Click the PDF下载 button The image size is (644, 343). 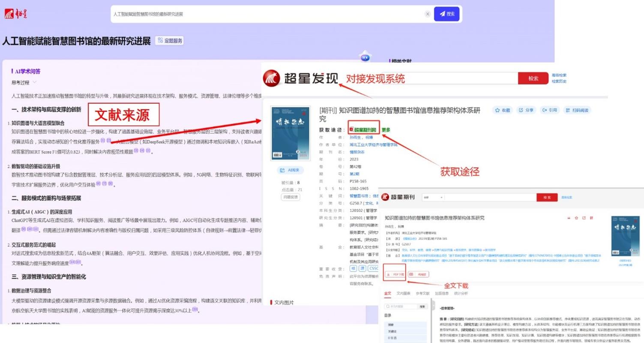(x=395, y=274)
